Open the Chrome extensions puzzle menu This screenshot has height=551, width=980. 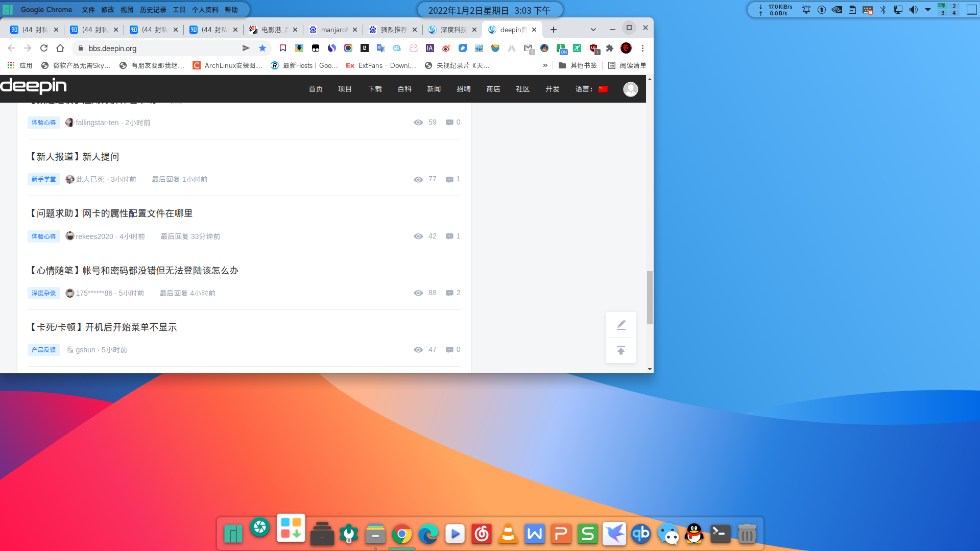click(x=610, y=48)
